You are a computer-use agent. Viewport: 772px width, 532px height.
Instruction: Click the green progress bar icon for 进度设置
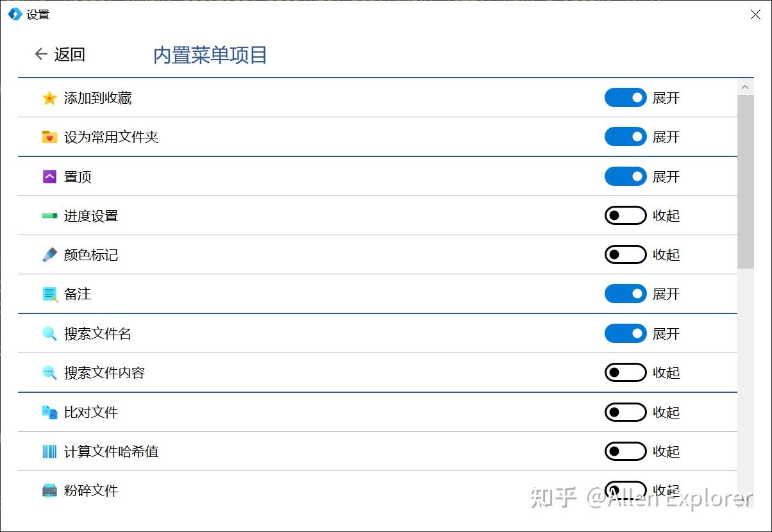[x=49, y=215]
